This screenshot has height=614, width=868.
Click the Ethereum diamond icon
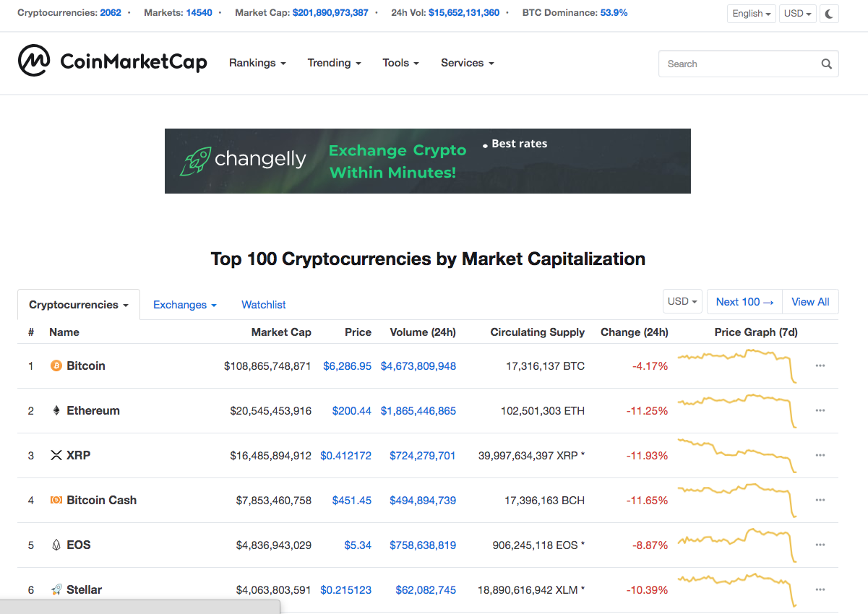56,411
